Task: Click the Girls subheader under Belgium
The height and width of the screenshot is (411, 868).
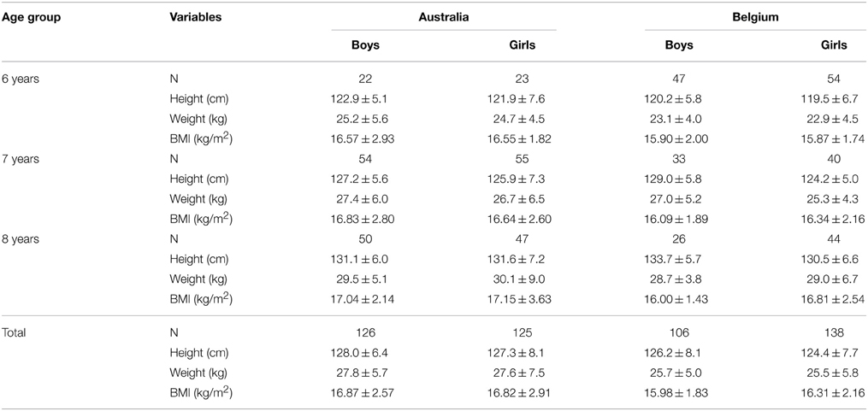Action: click(x=835, y=46)
